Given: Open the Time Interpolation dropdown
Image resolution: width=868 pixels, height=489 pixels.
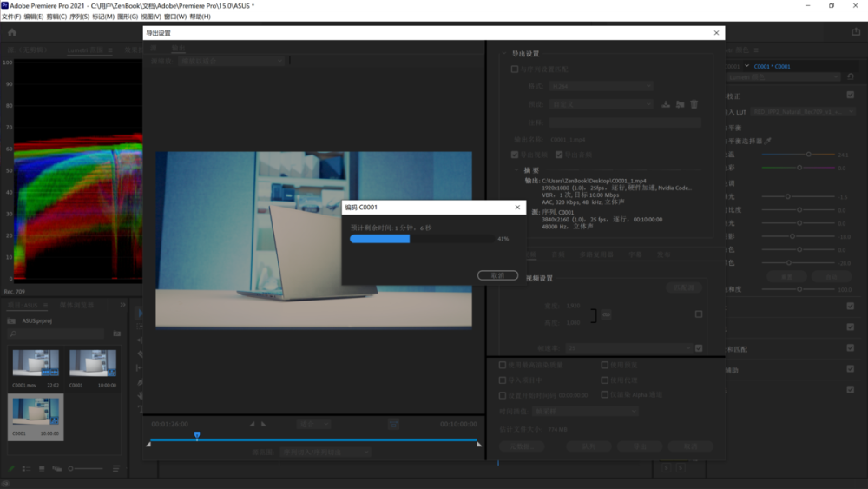Looking at the screenshot, I should click(585, 412).
